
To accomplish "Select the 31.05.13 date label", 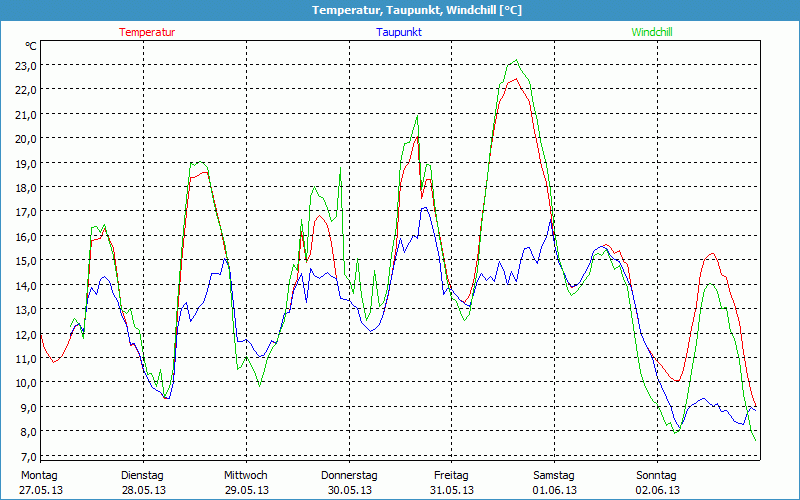I will click(x=451, y=490).
